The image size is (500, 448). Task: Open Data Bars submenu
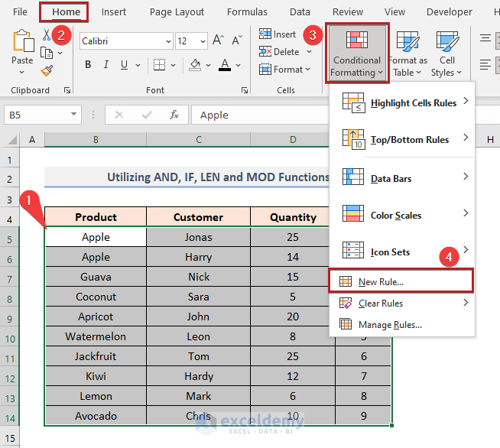[x=402, y=178]
